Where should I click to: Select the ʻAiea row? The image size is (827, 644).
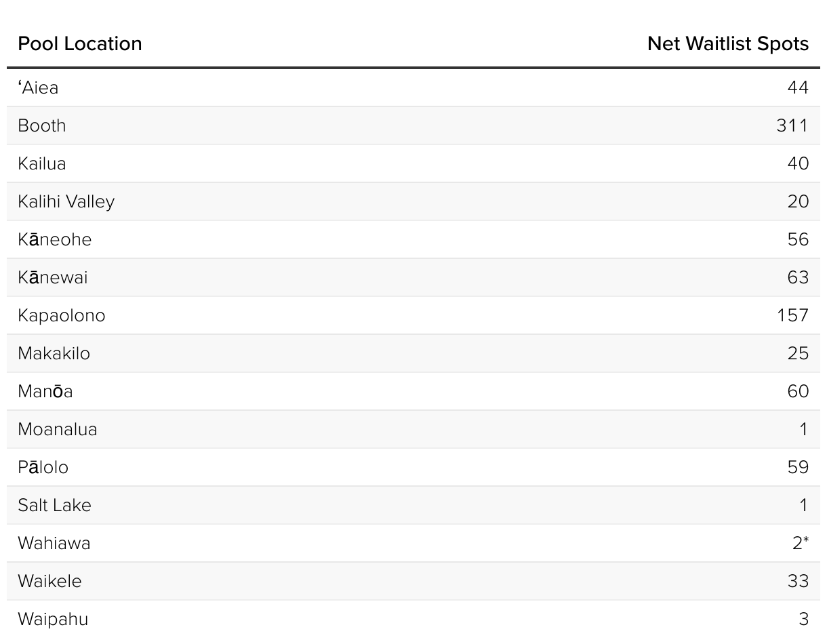[x=413, y=87]
